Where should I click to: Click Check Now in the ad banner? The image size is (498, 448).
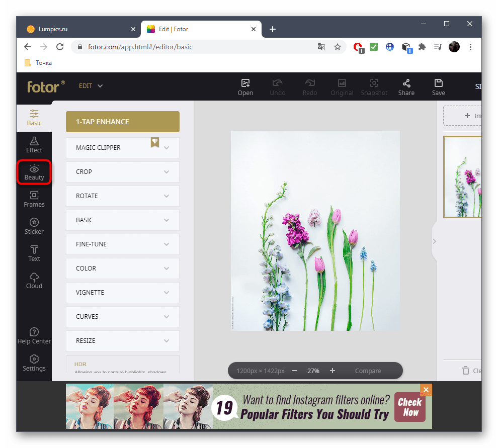(x=410, y=407)
